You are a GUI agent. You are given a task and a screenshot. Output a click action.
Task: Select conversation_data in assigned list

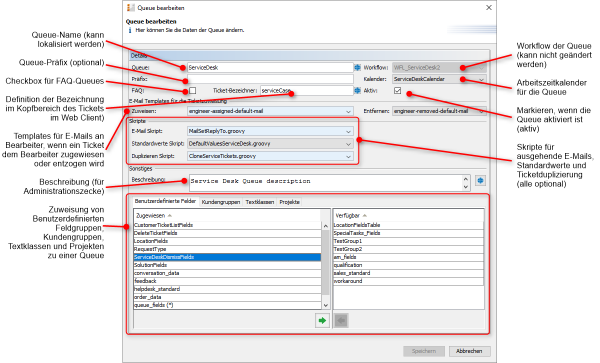click(x=227, y=273)
